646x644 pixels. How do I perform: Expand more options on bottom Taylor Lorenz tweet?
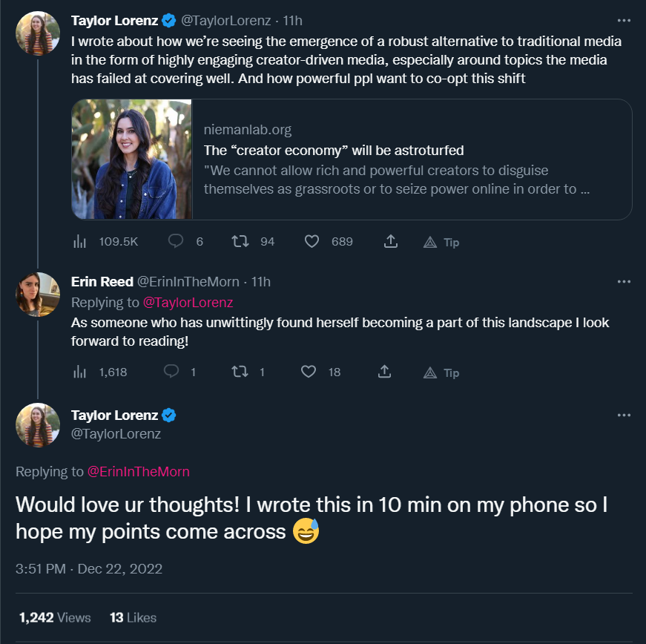[624, 415]
